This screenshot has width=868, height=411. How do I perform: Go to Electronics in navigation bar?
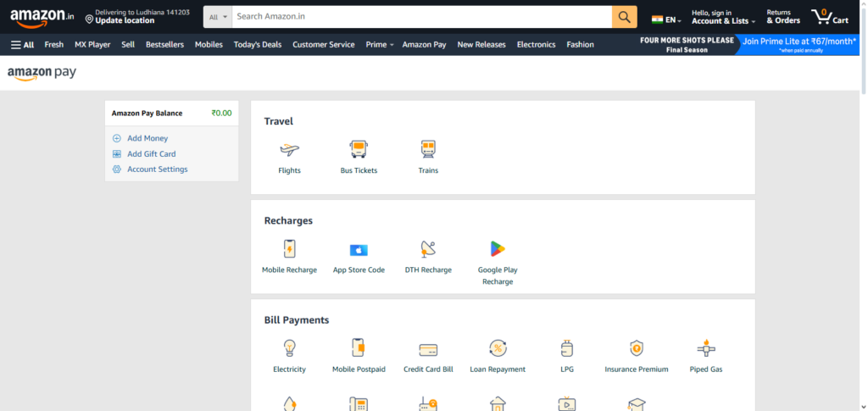point(536,45)
